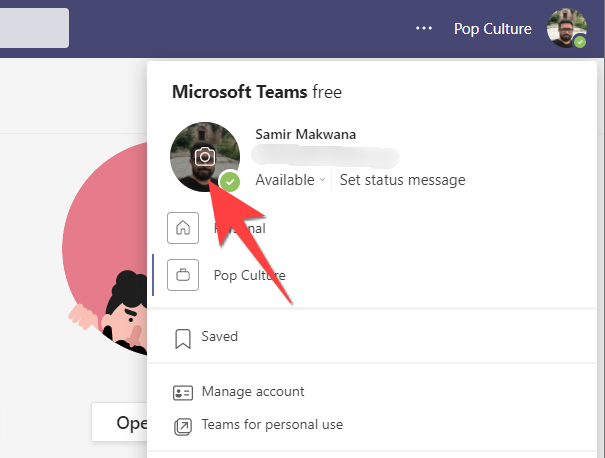Viewport: 605px width, 458px height.
Task: Click Set status message
Action: [402, 180]
